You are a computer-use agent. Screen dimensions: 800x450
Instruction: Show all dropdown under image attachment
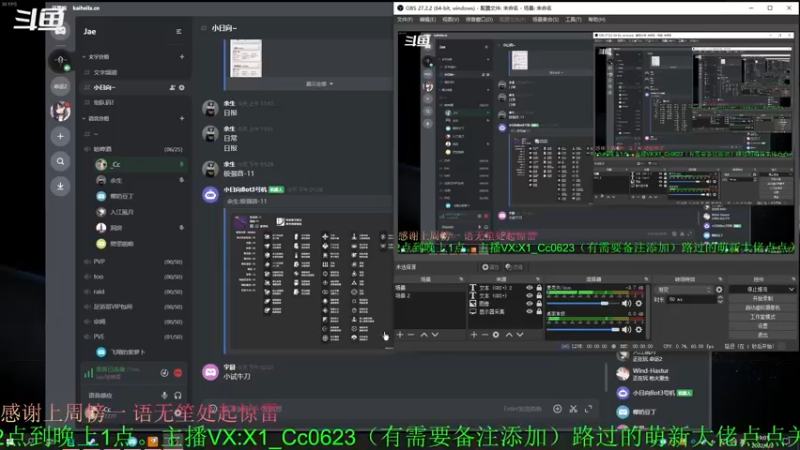pyautogui.click(x=319, y=84)
